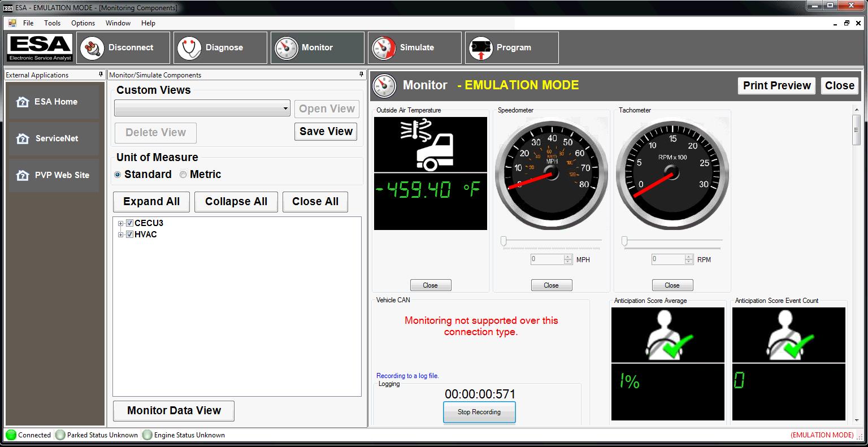Click the Expand All button
The height and width of the screenshot is (447, 868).
click(x=151, y=202)
